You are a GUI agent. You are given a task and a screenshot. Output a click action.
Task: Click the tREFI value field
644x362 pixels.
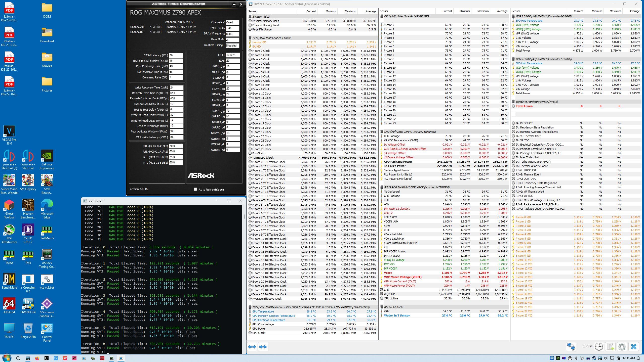click(233, 55)
